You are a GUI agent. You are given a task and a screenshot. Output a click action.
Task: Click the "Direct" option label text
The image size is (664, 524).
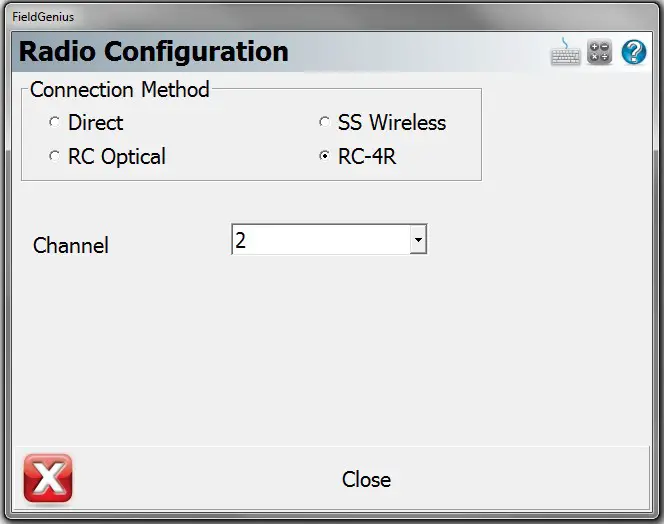(96, 123)
